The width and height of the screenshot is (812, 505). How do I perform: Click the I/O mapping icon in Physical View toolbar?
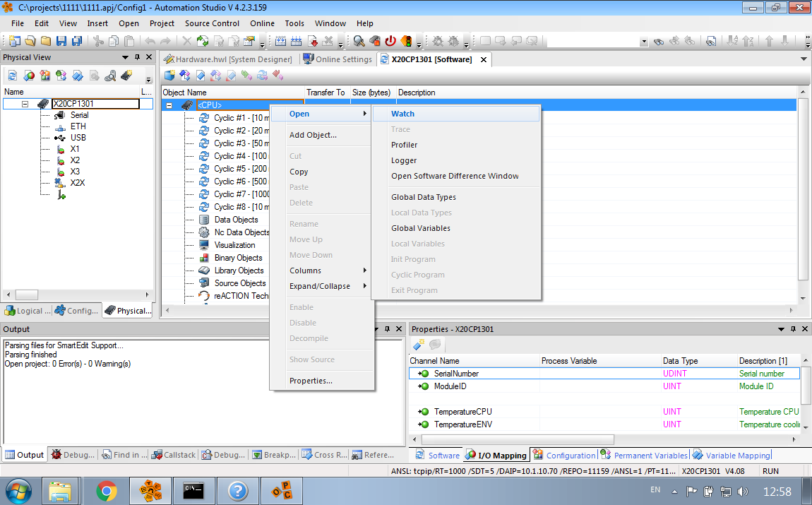pyautogui.click(x=29, y=76)
